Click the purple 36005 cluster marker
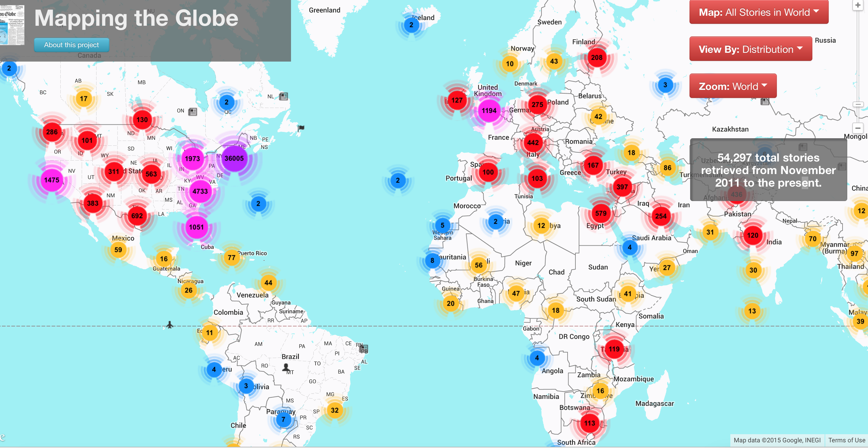 [x=234, y=158]
